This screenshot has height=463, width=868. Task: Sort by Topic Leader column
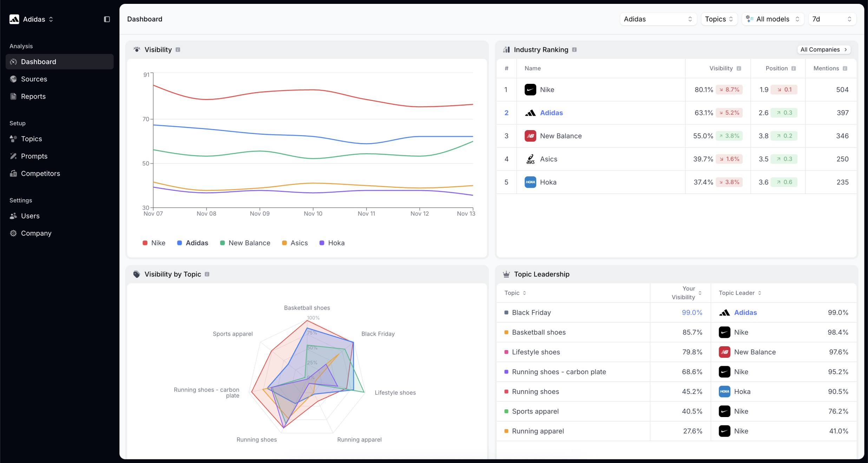click(x=740, y=293)
